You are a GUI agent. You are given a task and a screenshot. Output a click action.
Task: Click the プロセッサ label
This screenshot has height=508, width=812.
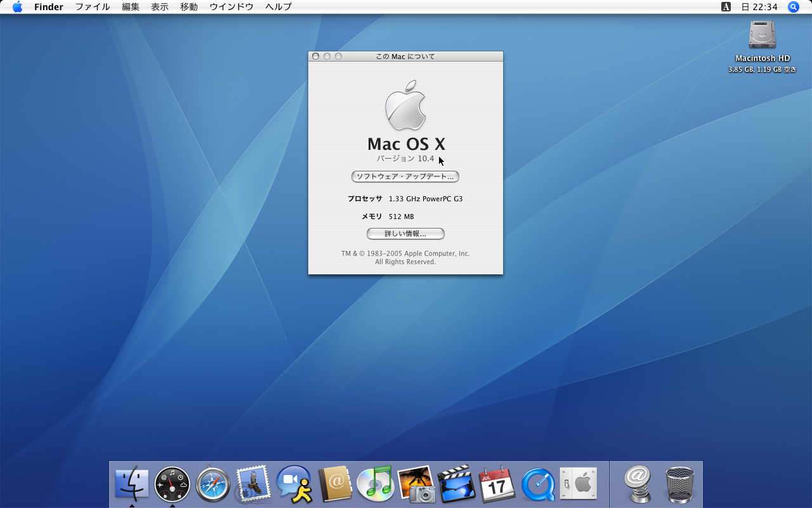pos(365,199)
